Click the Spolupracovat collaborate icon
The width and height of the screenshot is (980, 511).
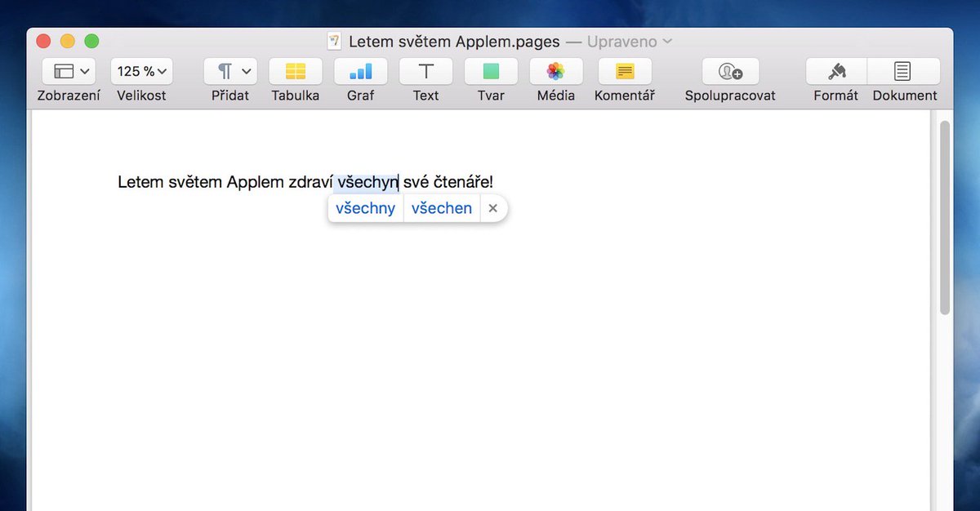click(x=731, y=72)
